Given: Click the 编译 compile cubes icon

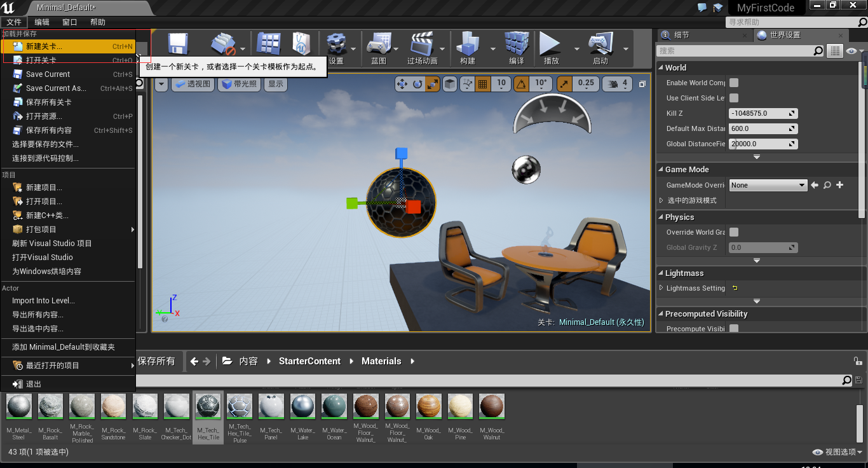Looking at the screenshot, I should tap(517, 45).
